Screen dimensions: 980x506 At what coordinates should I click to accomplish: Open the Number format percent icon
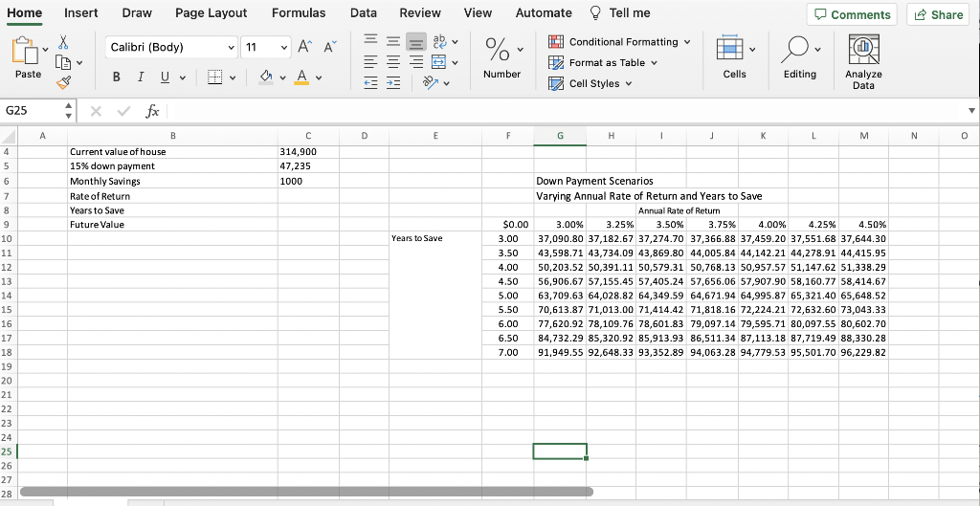tap(498, 49)
